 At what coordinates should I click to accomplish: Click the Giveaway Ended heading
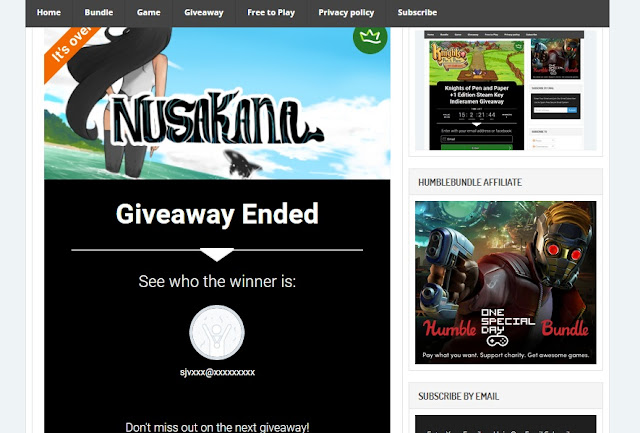tap(217, 214)
